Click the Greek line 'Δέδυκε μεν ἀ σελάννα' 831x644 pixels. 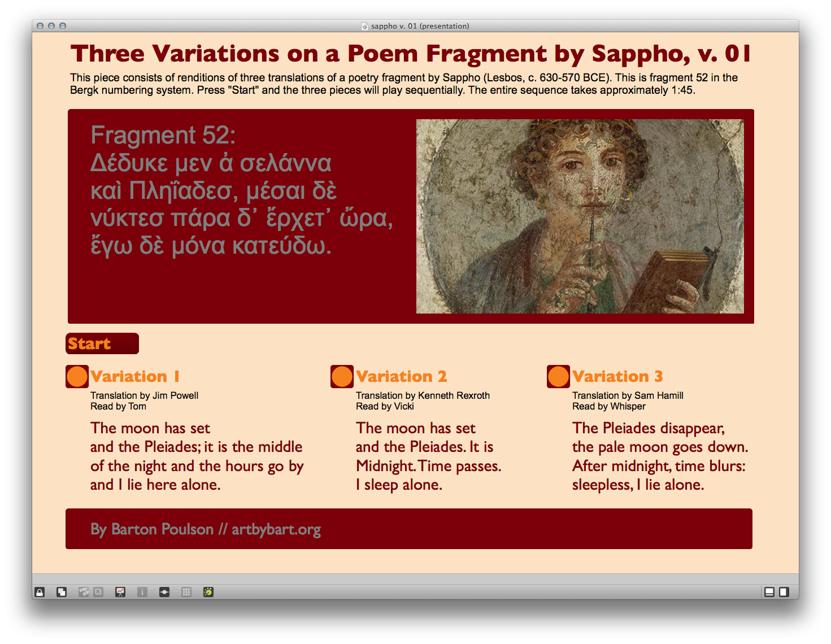[211, 163]
